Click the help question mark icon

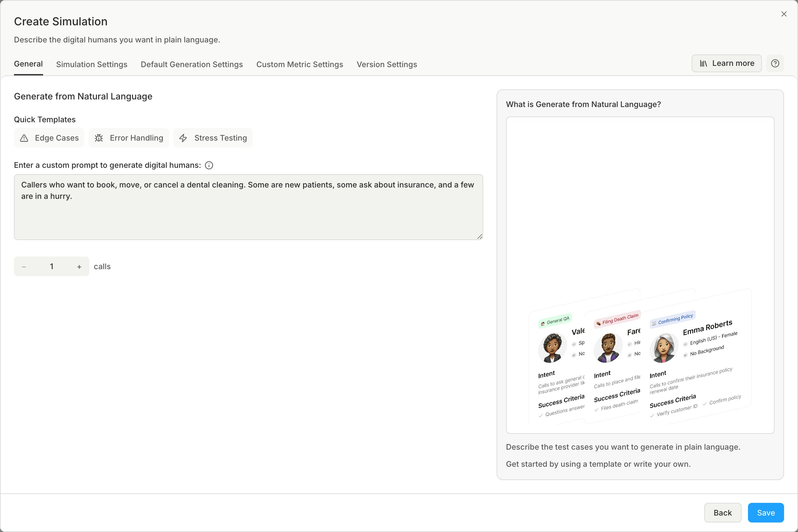click(775, 63)
